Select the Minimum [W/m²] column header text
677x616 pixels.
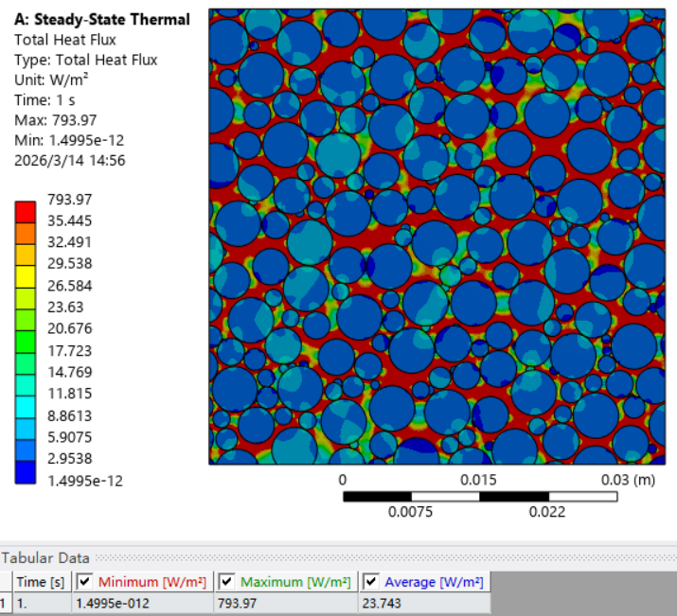[x=152, y=582]
